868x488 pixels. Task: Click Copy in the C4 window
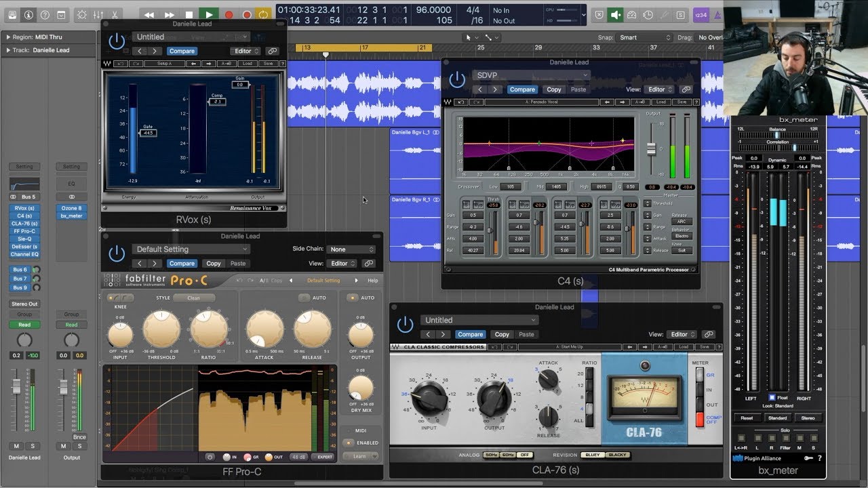tap(554, 89)
